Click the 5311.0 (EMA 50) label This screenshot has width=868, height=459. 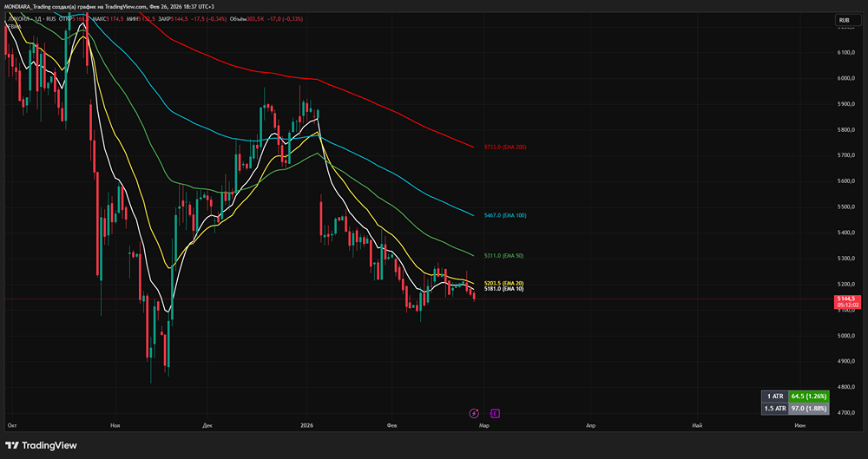click(503, 256)
